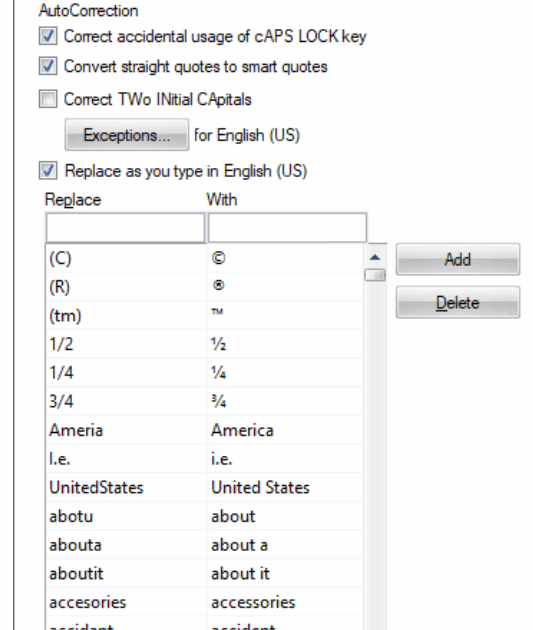Select the abotu to about entry
The width and height of the screenshot is (533, 630).
click(x=204, y=516)
